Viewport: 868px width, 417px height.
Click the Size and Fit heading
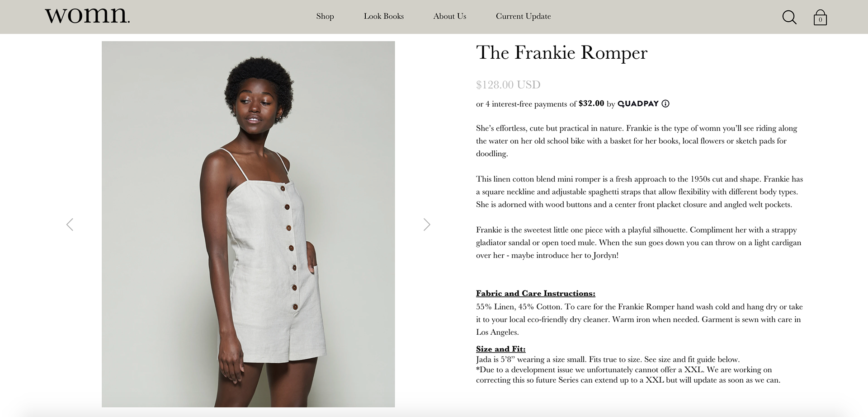501,349
